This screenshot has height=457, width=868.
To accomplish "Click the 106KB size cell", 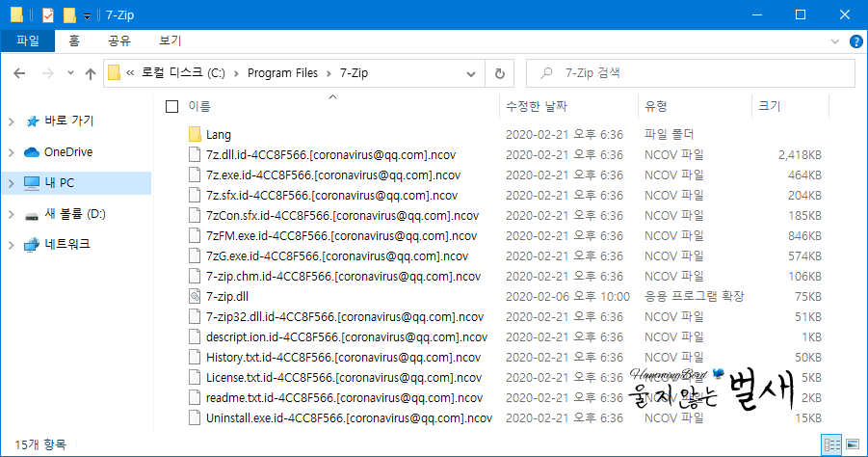I will click(804, 277).
